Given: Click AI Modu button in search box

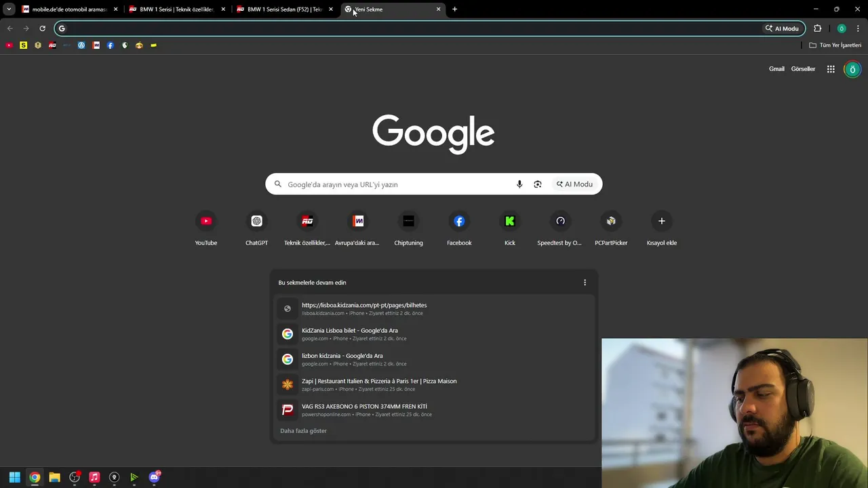Looking at the screenshot, I should click(574, 184).
